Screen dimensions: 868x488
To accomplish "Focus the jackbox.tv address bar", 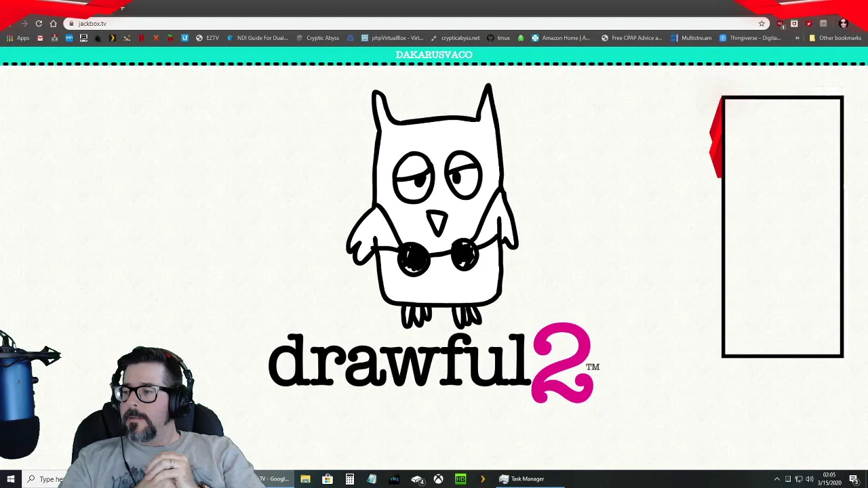I will point(417,24).
